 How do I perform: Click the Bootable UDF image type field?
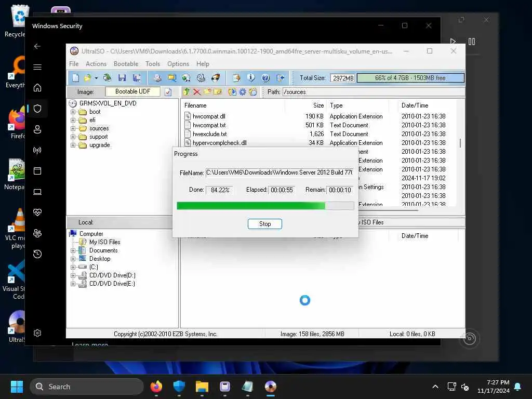[x=132, y=91]
